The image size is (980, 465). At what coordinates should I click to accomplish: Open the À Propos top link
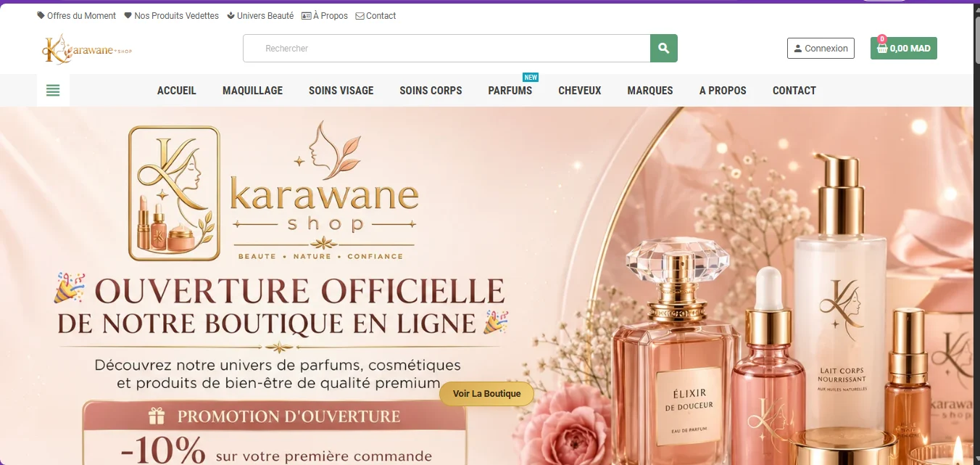pyautogui.click(x=331, y=16)
